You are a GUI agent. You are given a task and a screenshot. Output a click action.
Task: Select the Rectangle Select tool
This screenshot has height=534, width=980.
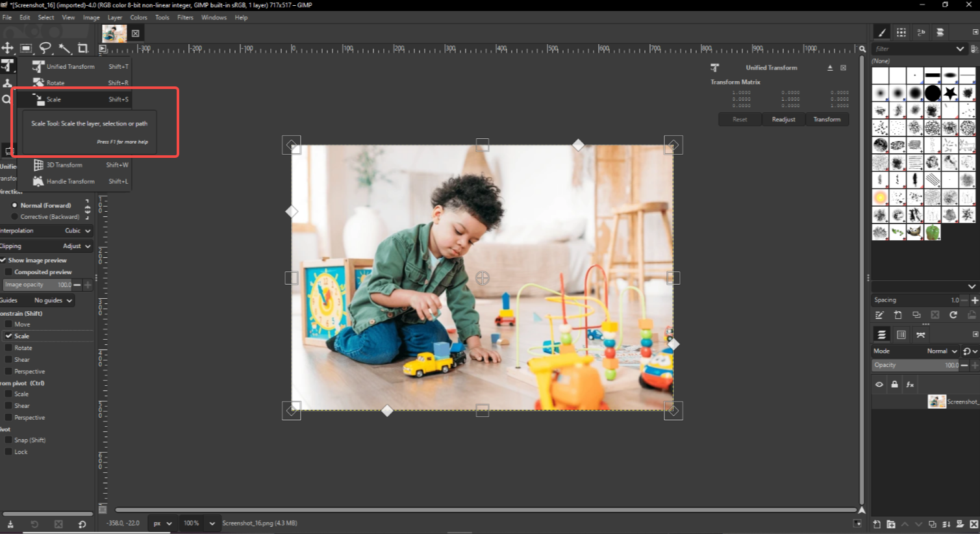point(26,48)
